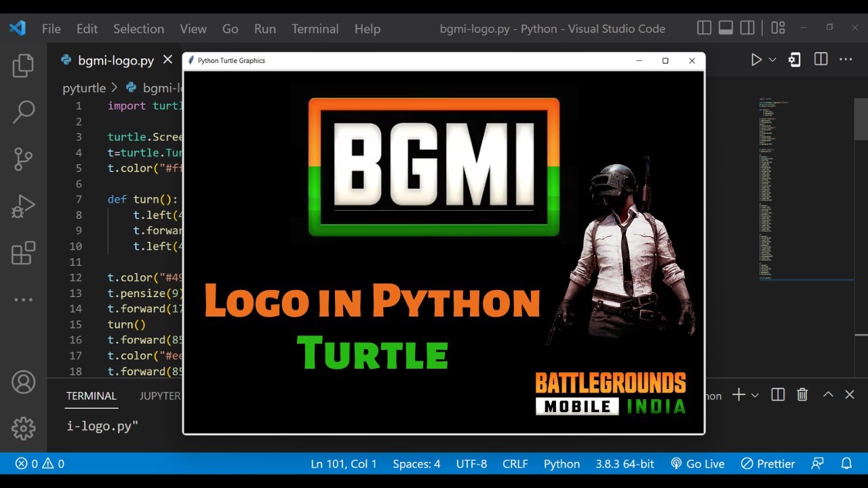Open editor More Actions ellipsis

pos(846,60)
